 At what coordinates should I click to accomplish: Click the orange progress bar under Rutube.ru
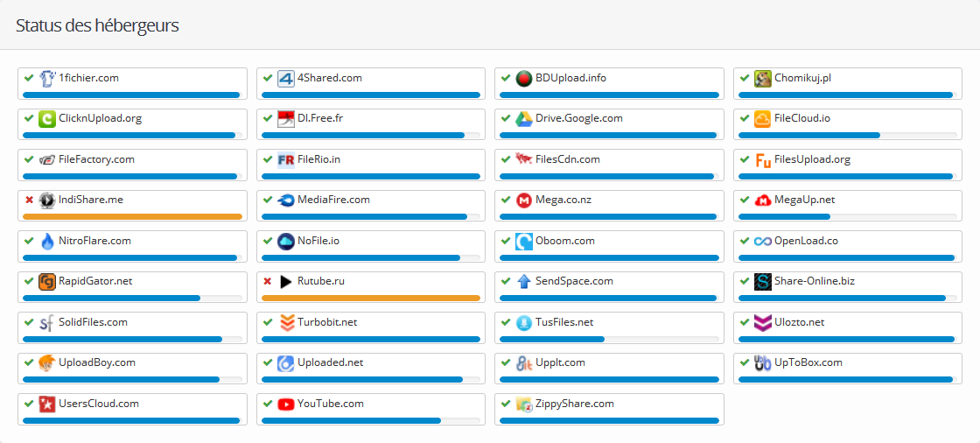click(371, 298)
